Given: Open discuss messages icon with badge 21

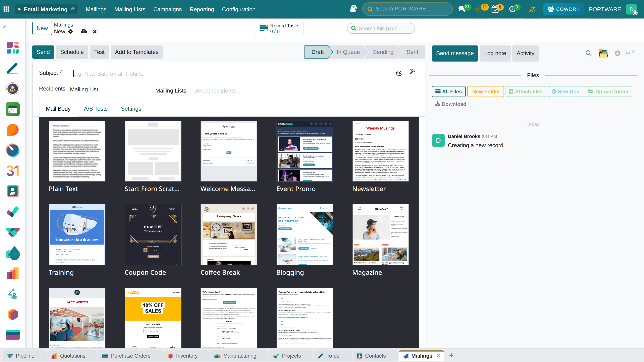Looking at the screenshot, I should point(462,9).
